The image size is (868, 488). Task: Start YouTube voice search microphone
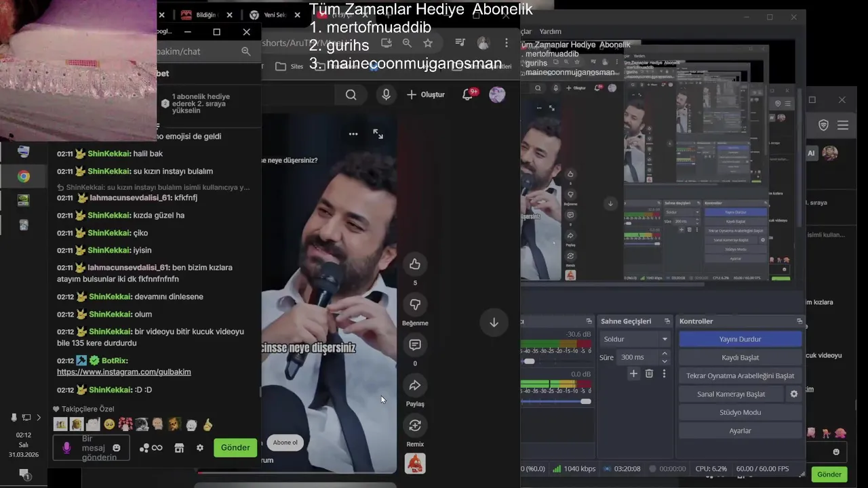click(x=386, y=95)
